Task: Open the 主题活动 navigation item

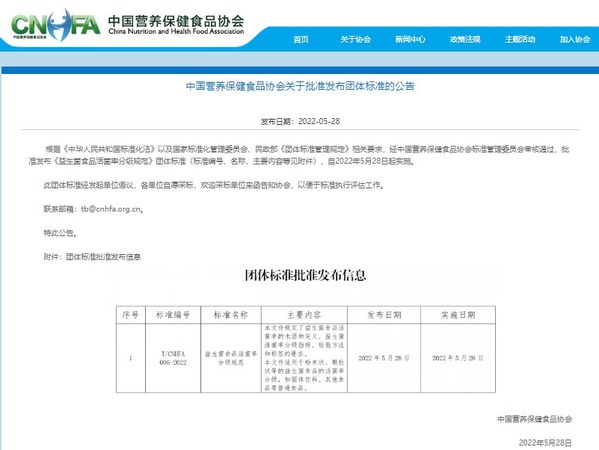Action: coord(520,39)
